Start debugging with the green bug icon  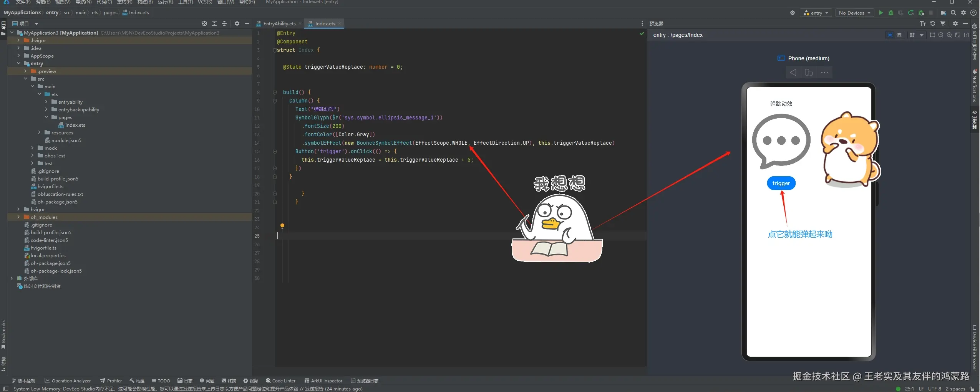point(891,13)
